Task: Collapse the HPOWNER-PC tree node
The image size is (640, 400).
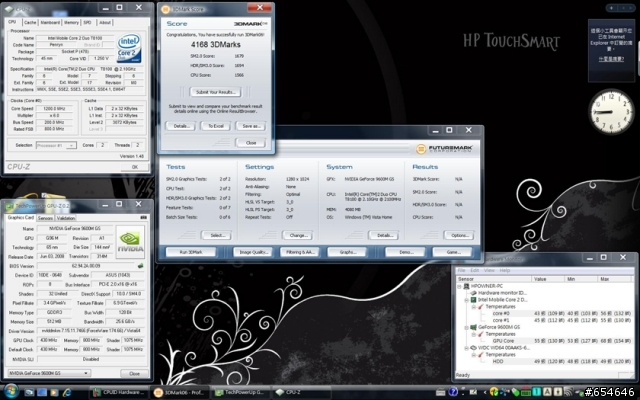Action: [x=459, y=287]
